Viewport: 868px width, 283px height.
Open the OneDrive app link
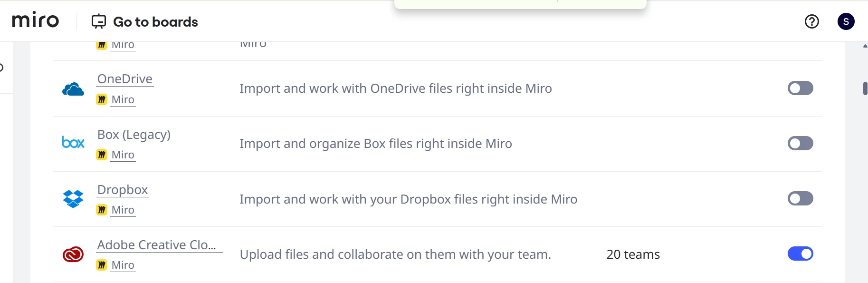(x=125, y=79)
